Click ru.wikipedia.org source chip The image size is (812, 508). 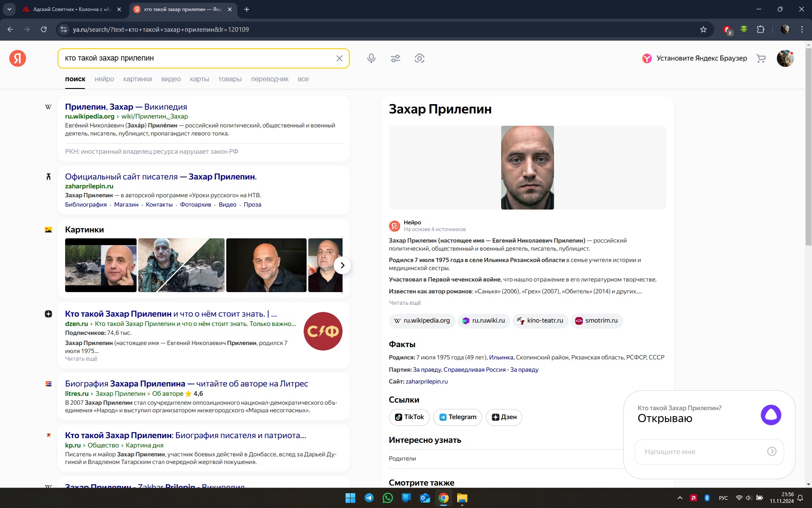click(x=422, y=321)
